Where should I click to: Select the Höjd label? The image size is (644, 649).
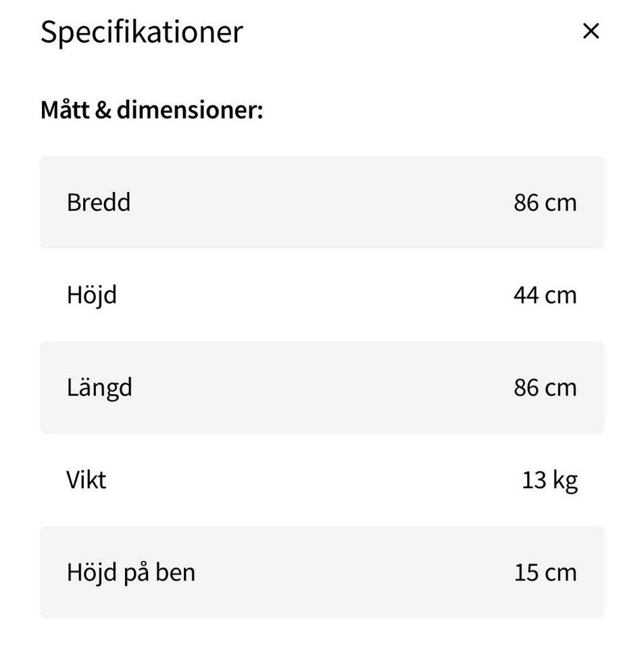click(x=91, y=295)
